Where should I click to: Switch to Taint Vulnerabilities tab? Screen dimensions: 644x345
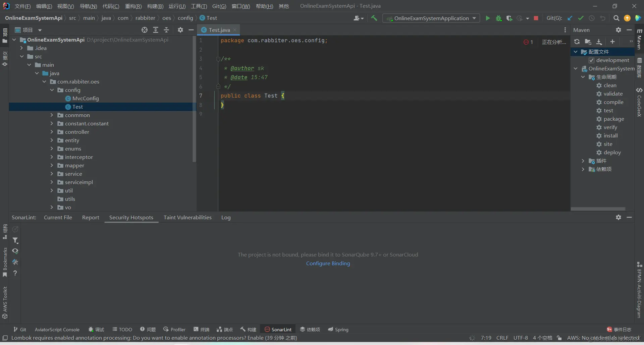pos(187,217)
